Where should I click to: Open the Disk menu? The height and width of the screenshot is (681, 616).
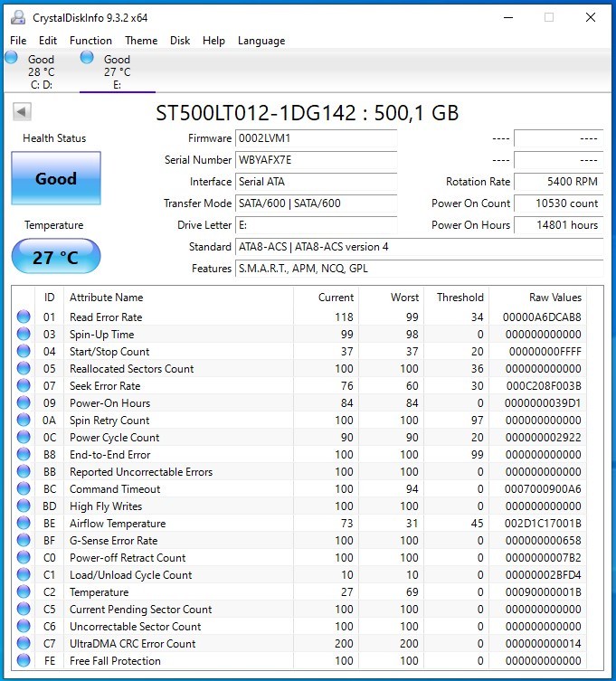point(180,41)
